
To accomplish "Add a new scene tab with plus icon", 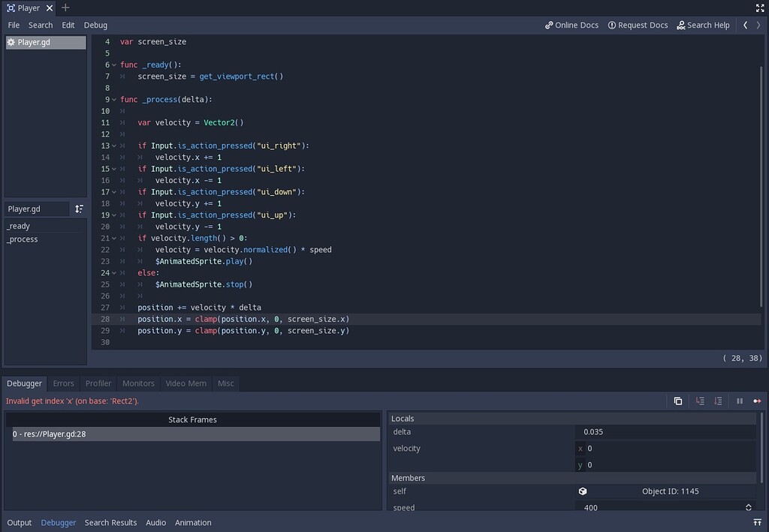I will pos(65,8).
